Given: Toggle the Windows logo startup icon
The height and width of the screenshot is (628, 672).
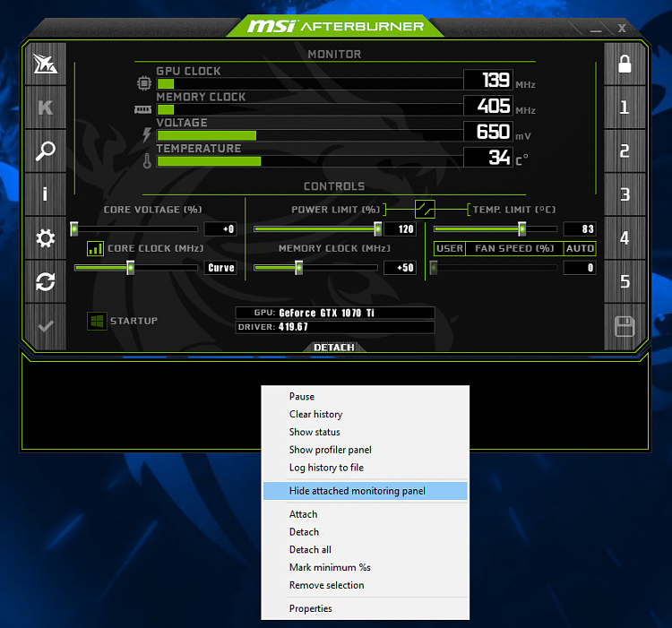Looking at the screenshot, I should 98,321.
